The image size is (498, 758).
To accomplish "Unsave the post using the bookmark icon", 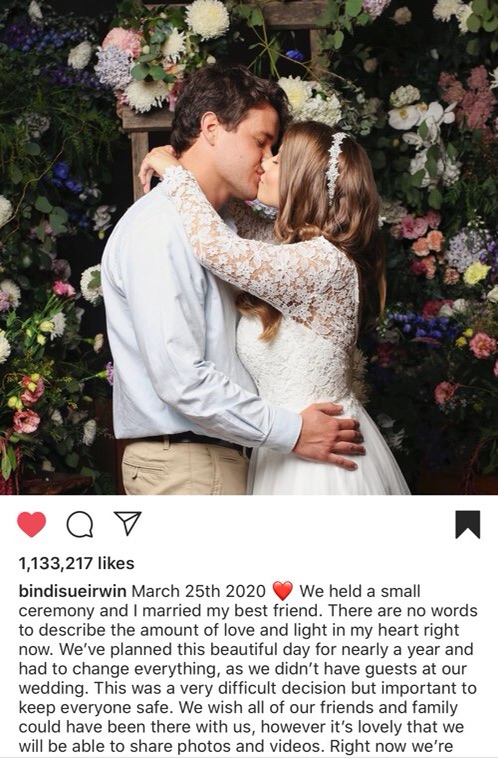I will click(x=468, y=524).
